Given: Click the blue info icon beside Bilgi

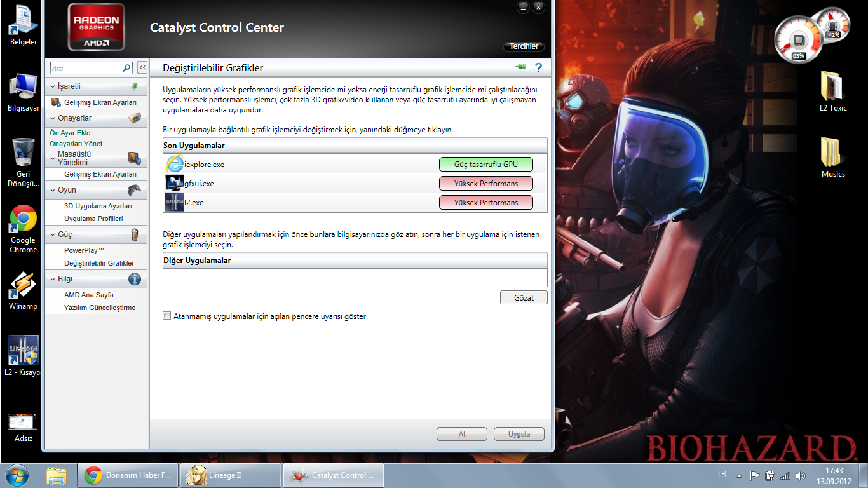Looking at the screenshot, I should [x=134, y=279].
